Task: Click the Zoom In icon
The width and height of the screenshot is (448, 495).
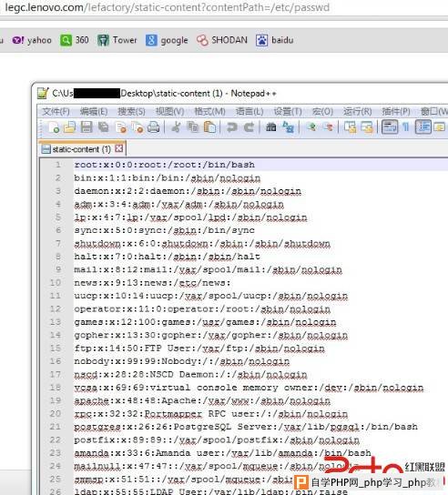Action: [311, 127]
